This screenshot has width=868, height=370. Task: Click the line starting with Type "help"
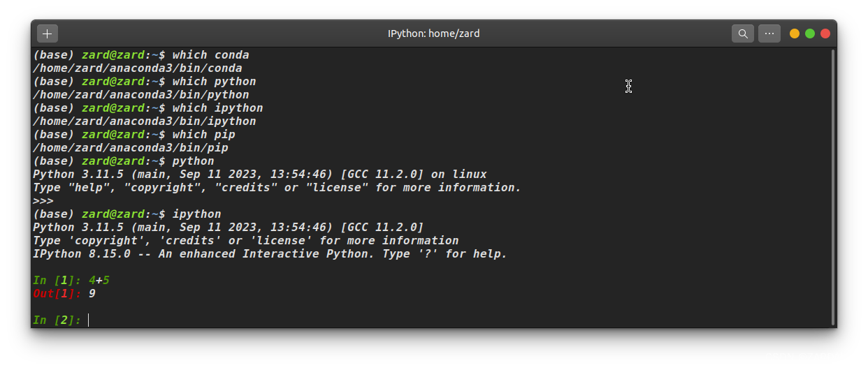click(x=277, y=188)
